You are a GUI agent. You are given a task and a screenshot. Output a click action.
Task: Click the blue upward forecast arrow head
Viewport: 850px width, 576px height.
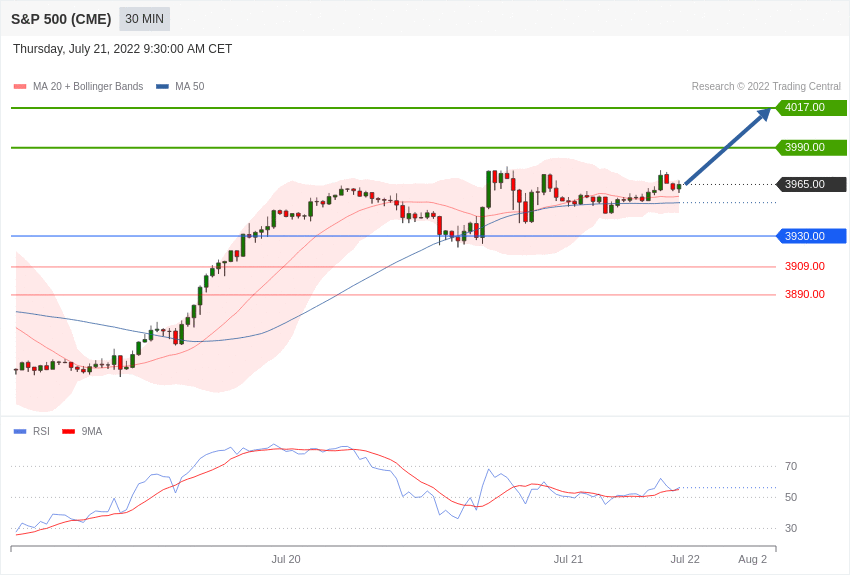coord(765,114)
